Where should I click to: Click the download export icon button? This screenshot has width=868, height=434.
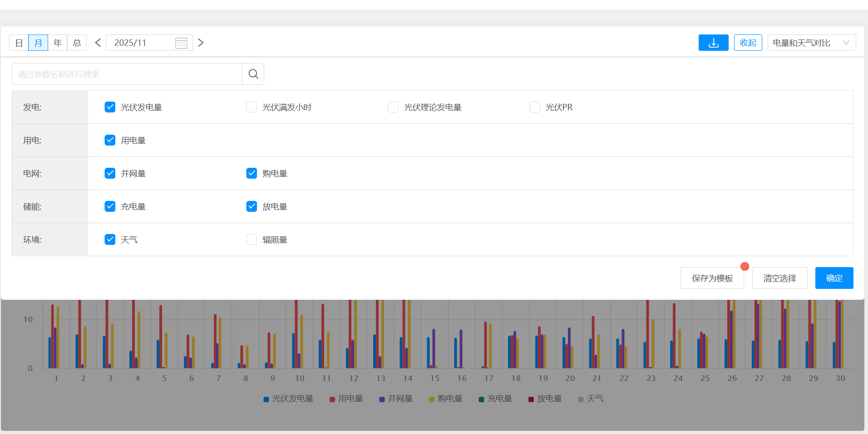click(x=713, y=43)
